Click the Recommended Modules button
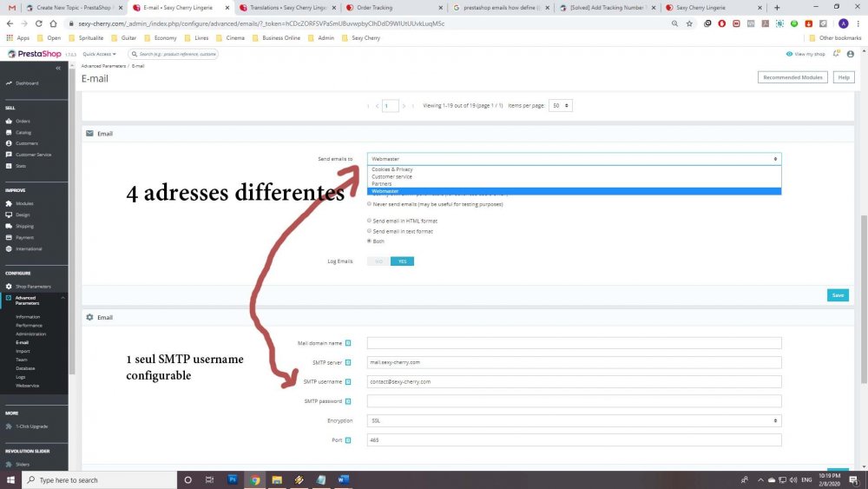Screen dimensions: 868x489 (792, 77)
